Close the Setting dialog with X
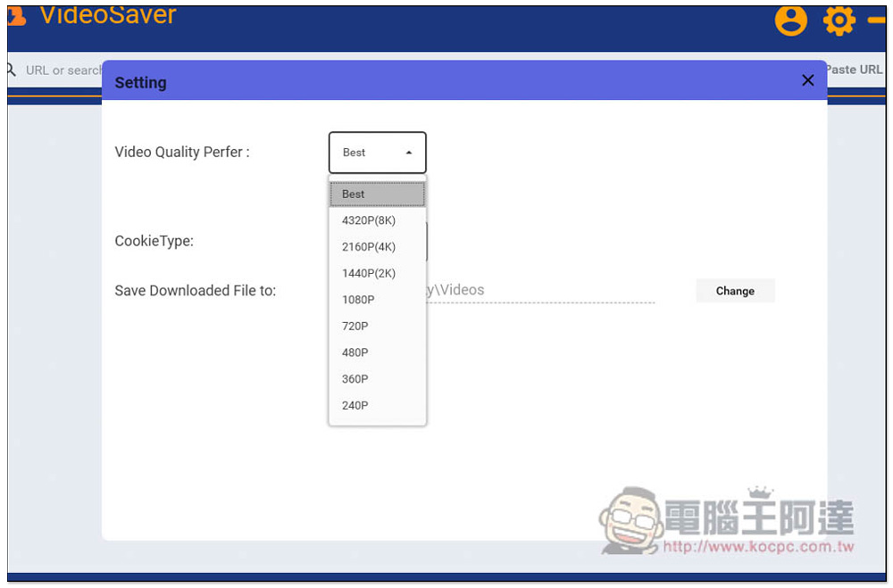 [807, 80]
